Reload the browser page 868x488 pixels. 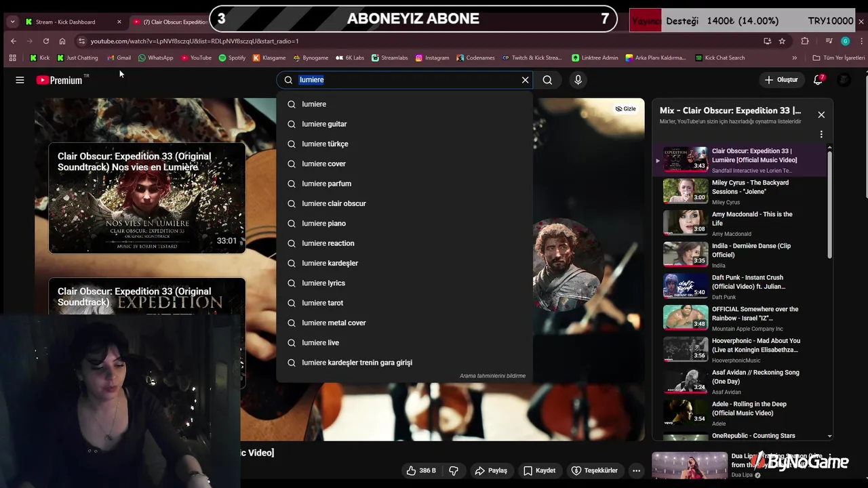pyautogui.click(x=45, y=41)
